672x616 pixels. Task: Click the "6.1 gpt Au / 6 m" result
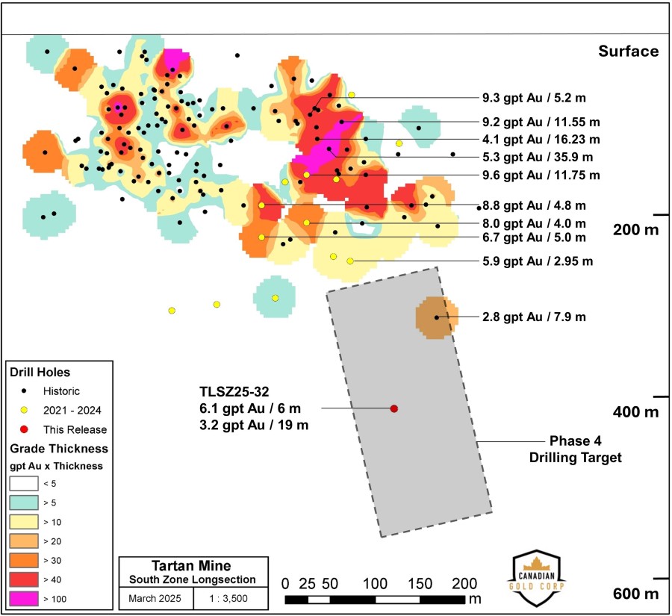click(x=250, y=408)
